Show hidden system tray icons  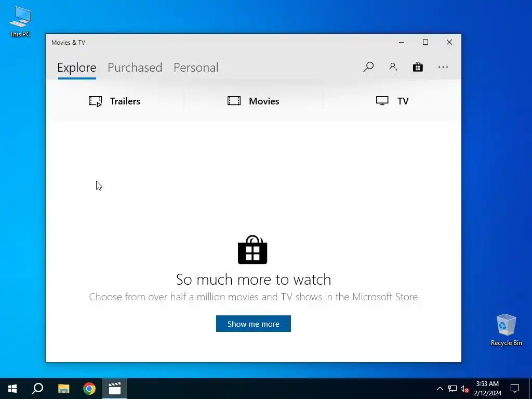click(x=440, y=389)
